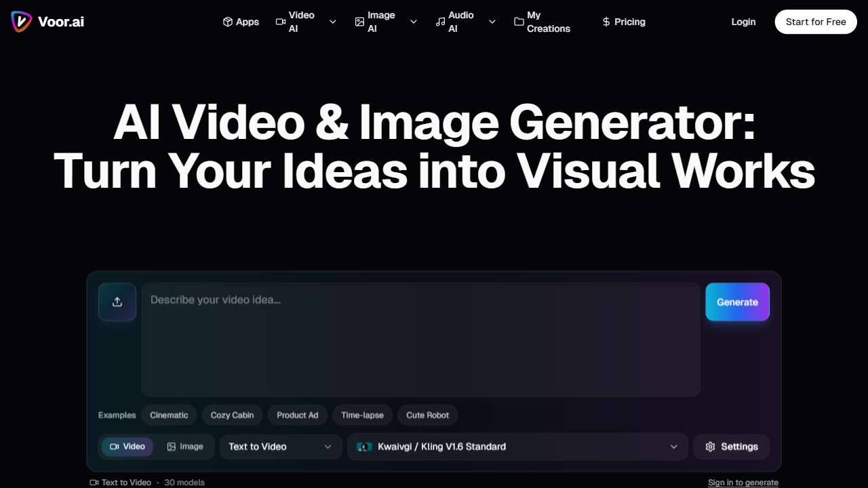
Task: Open Apps via the cube icon
Action: click(228, 22)
